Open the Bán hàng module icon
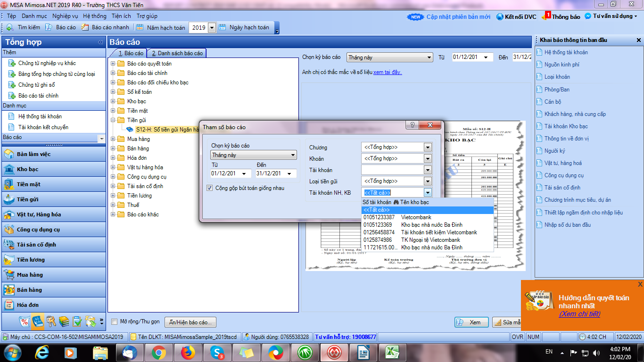The image size is (644, 362). pyautogui.click(x=8, y=290)
